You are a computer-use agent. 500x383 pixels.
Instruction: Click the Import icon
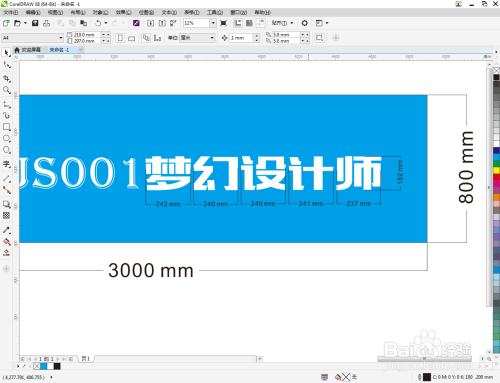click(x=150, y=23)
